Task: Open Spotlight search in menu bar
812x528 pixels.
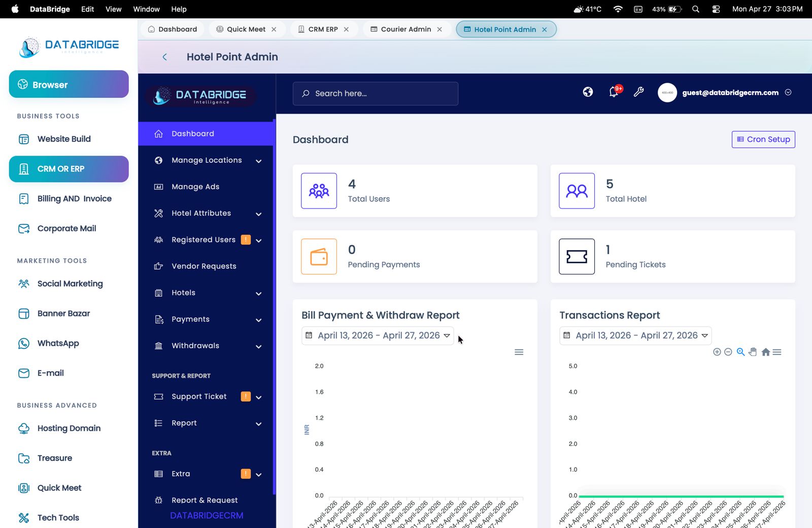Action: [696, 9]
